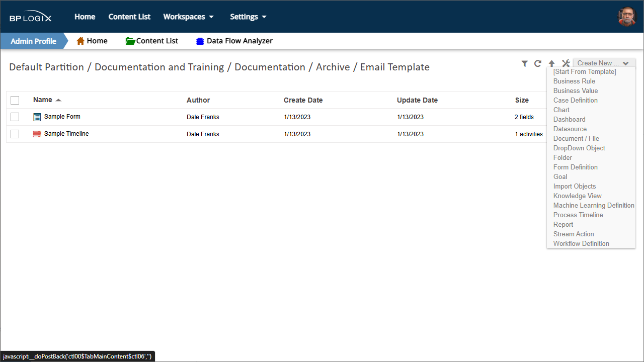Click the Sample Timeline icon

pos(37,134)
